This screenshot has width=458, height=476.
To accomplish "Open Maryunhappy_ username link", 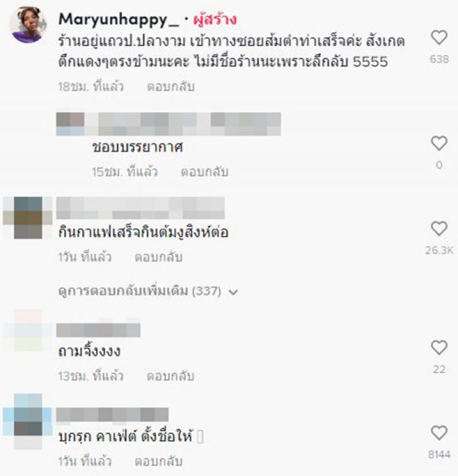I will (x=119, y=19).
